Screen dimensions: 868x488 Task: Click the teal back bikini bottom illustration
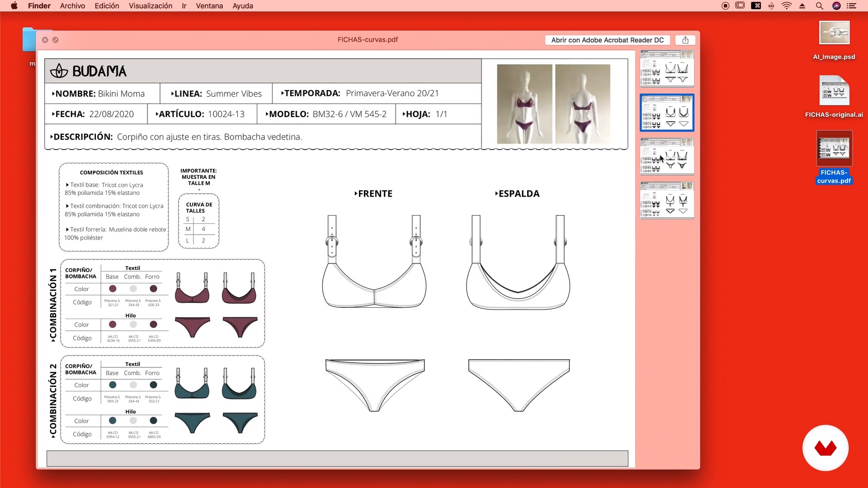pos(240,423)
